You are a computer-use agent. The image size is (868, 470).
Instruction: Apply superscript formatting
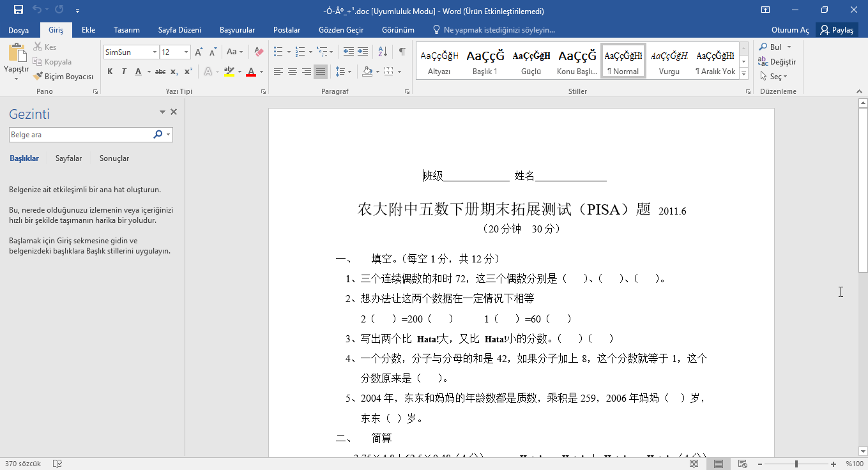(188, 72)
